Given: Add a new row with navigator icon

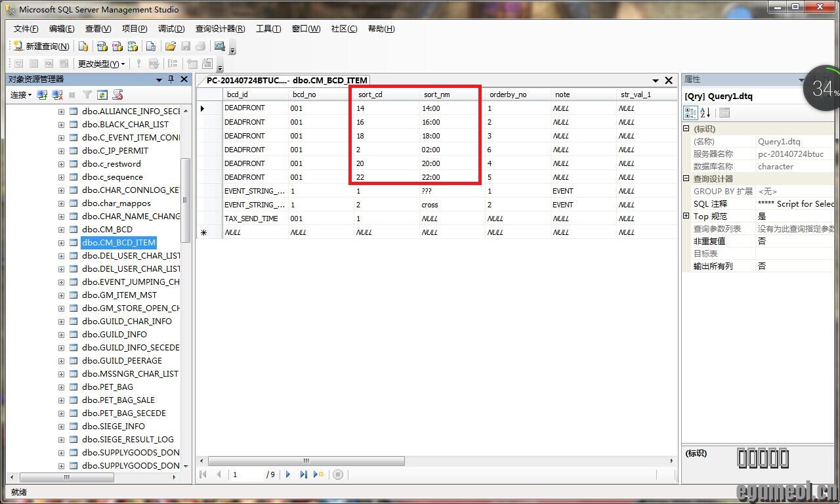Looking at the screenshot, I should tap(319, 474).
